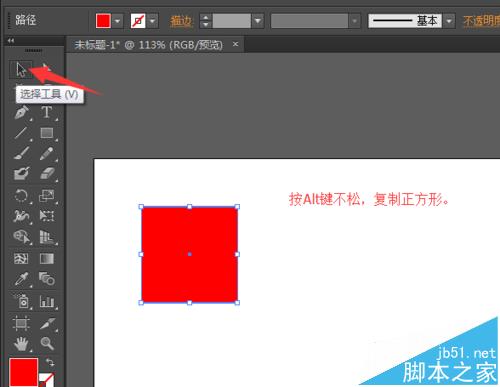Screen dimensions: 500x387
Task: Select the Pencil tool
Action: [x=47, y=154]
